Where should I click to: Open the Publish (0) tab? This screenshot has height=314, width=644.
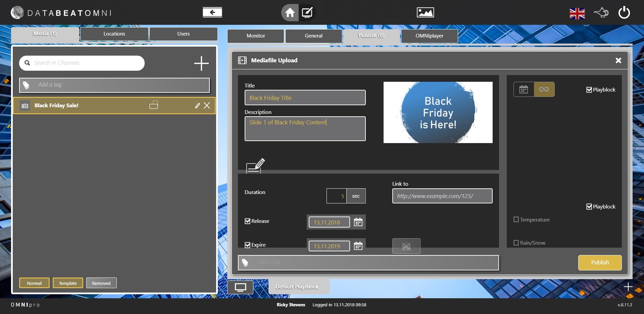(x=371, y=36)
